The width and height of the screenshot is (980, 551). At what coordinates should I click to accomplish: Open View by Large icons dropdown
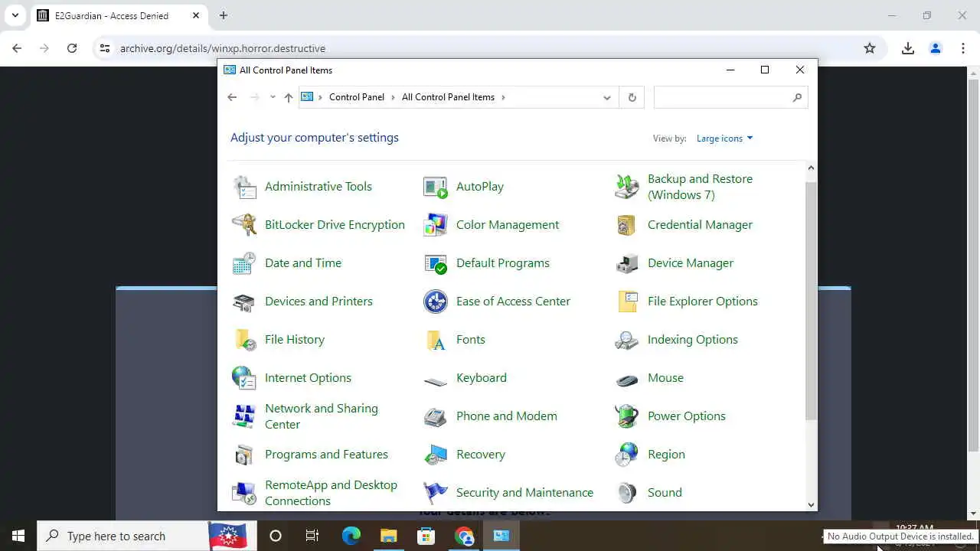724,139
